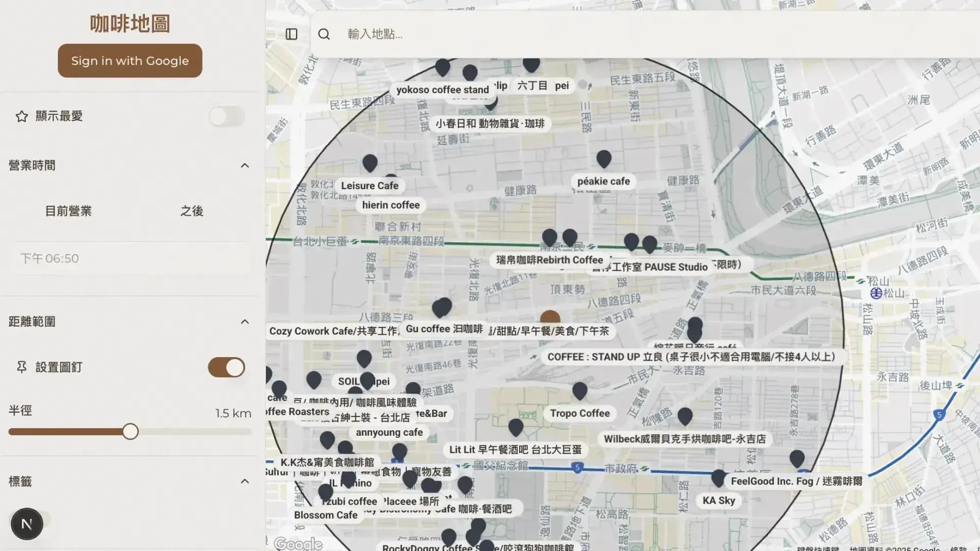980x551 pixels.
Task: Select the 目前營業 tab
Action: click(68, 211)
